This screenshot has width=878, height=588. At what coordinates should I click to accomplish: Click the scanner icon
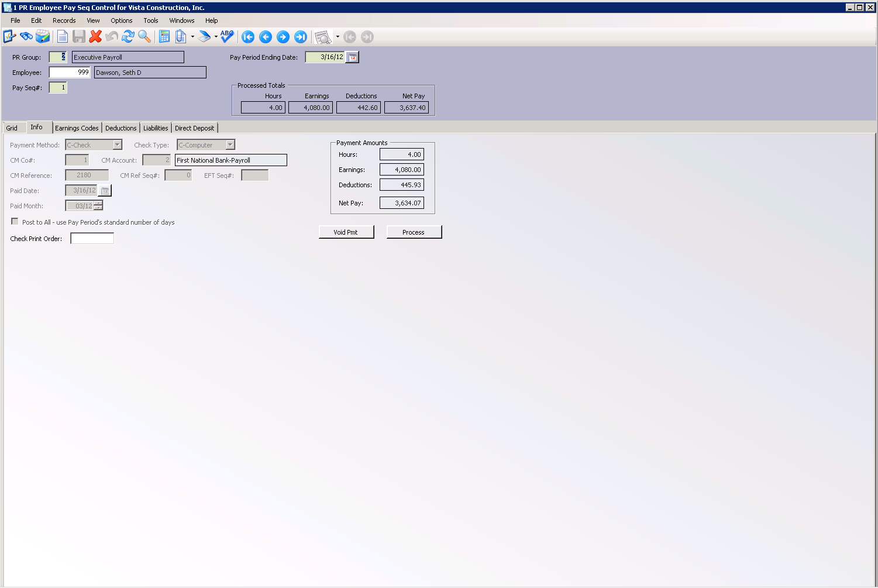[x=204, y=37]
